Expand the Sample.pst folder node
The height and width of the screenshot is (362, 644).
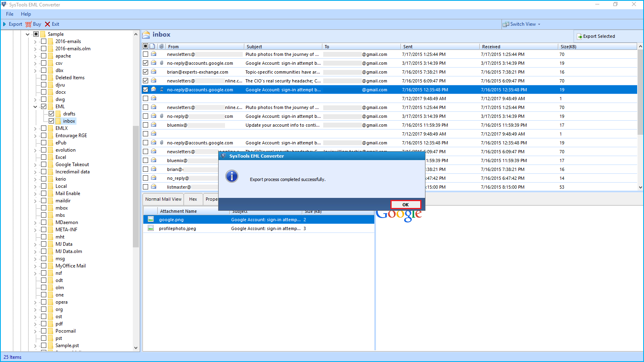tap(35, 346)
